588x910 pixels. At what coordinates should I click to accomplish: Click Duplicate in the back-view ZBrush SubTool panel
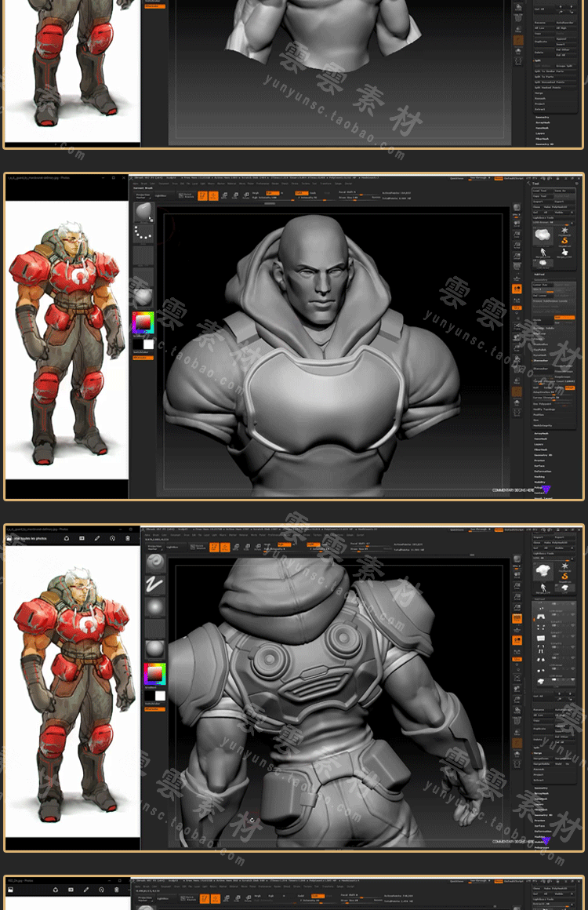point(543,729)
